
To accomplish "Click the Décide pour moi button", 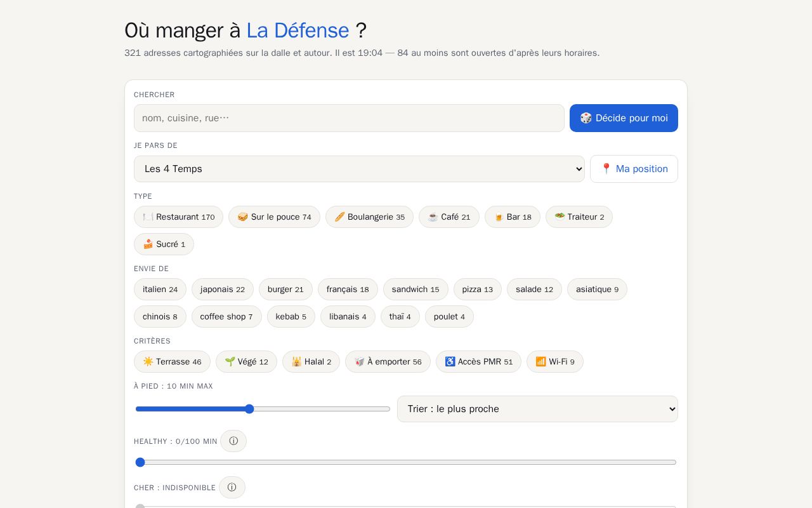I will coord(624,118).
